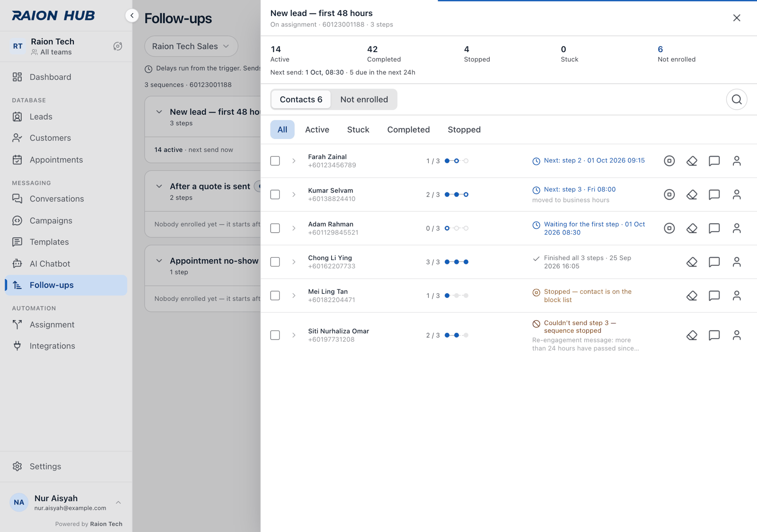Open the Nur Aisyah account menu chevron
Screen dimensions: 757x532
118,503
